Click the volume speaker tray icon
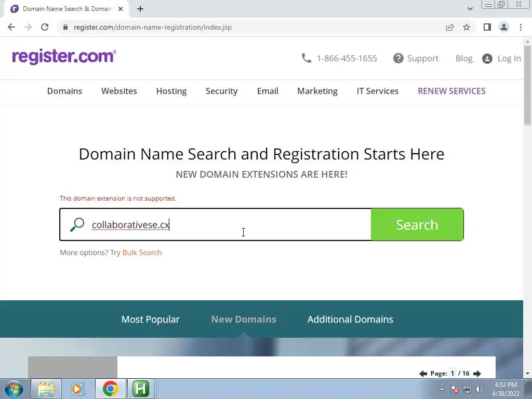Screen dimensions: 532x399 (x=480, y=389)
